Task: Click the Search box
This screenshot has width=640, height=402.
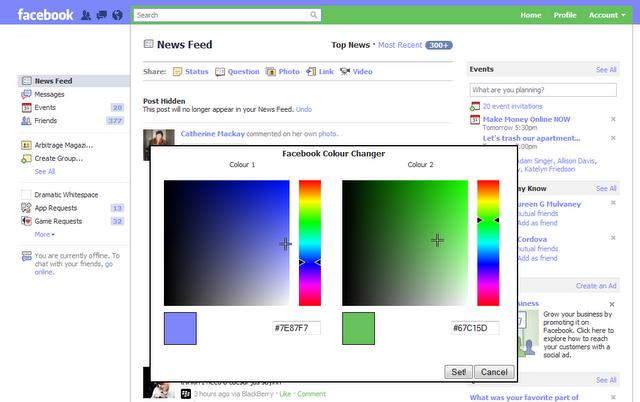Action: point(220,15)
